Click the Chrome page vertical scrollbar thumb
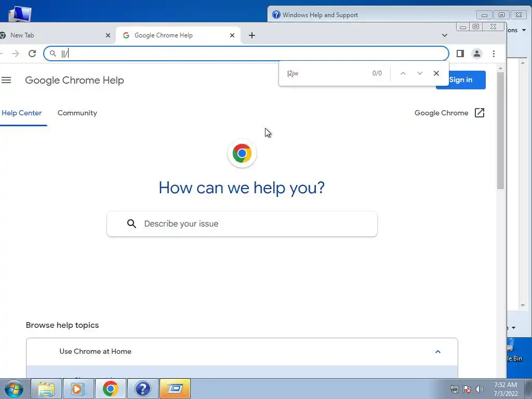The image size is (532, 399). [x=500, y=130]
